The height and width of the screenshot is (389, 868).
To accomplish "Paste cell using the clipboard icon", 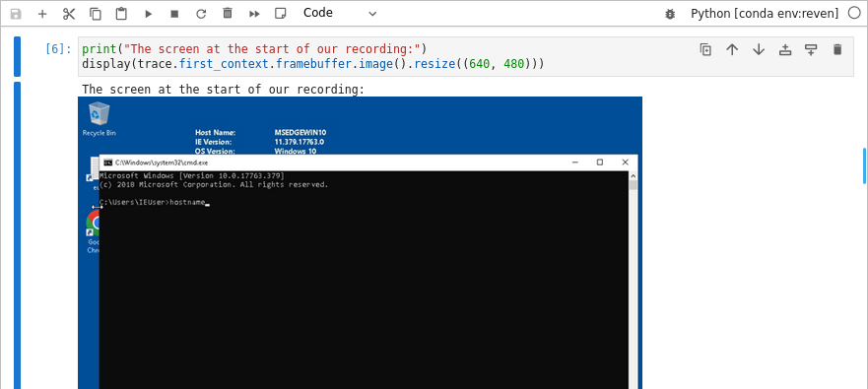I will [x=121, y=14].
